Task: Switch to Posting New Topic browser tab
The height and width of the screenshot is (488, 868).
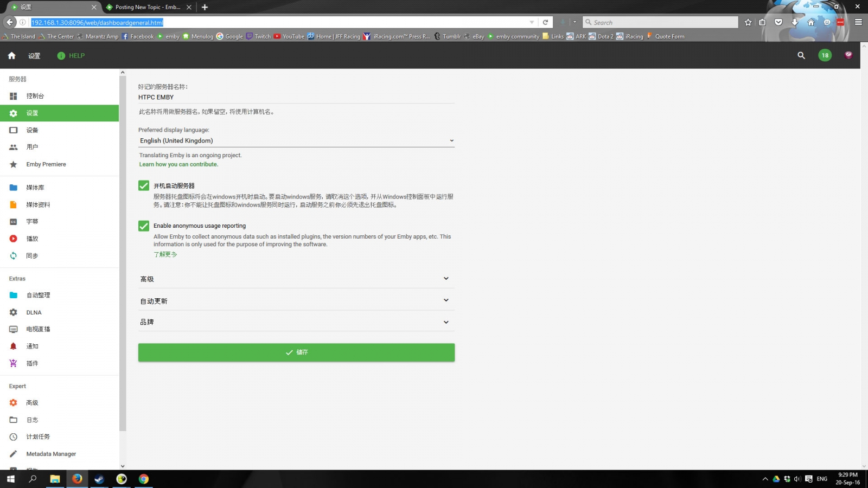Action: pos(149,7)
